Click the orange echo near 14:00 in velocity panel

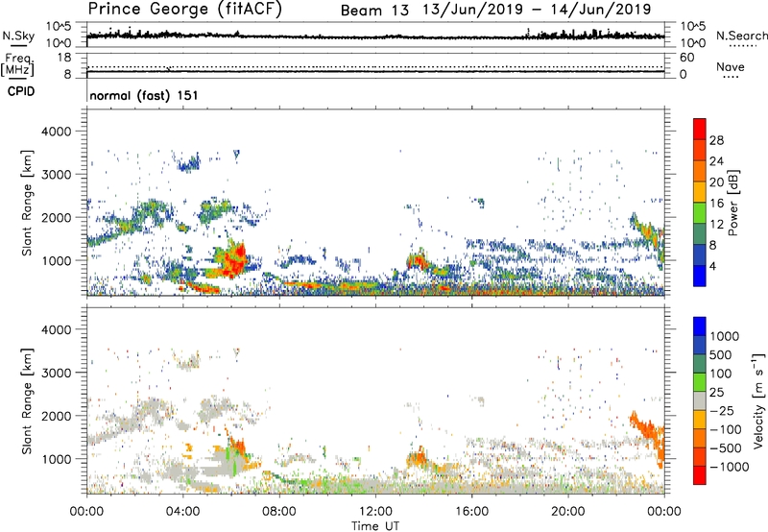(418, 459)
